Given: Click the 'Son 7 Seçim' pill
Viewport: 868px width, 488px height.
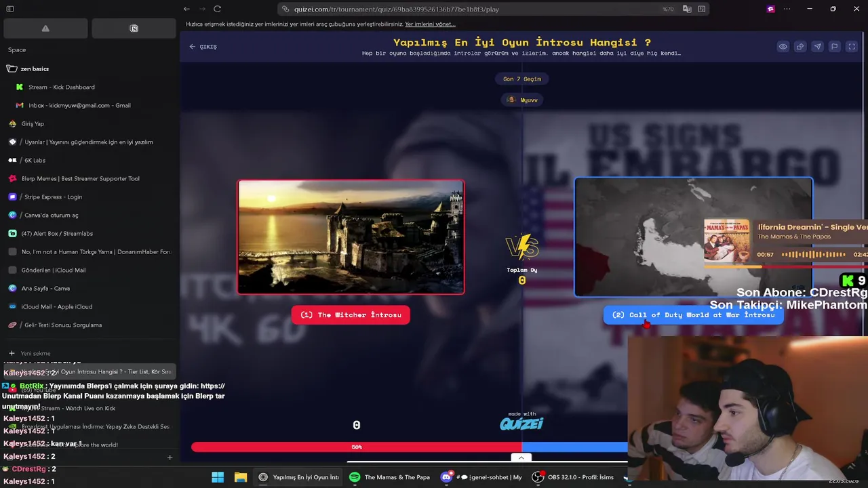Looking at the screenshot, I should coord(521,79).
